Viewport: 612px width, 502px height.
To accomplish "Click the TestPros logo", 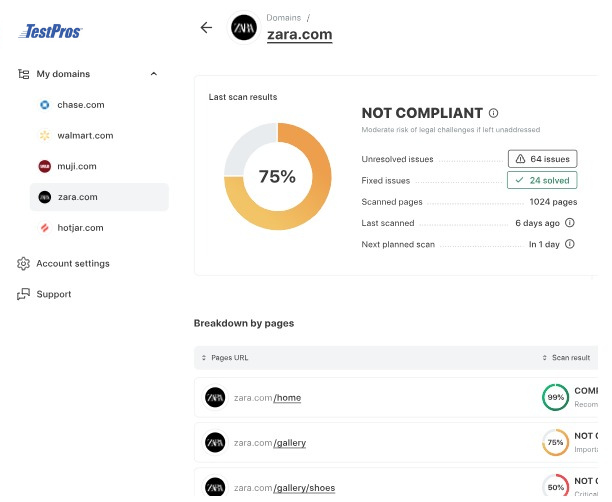I will coord(50,31).
